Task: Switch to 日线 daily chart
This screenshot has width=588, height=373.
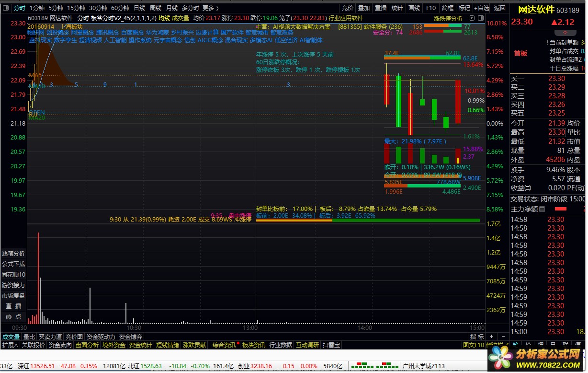Action: pos(139,8)
